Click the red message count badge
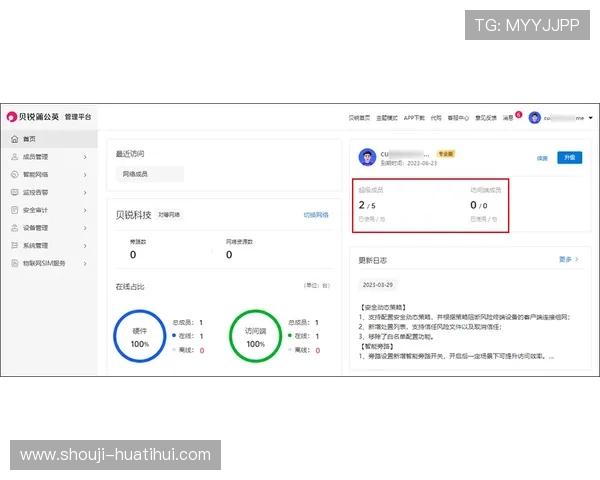Image resolution: width=600 pixels, height=480 pixels. click(518, 114)
